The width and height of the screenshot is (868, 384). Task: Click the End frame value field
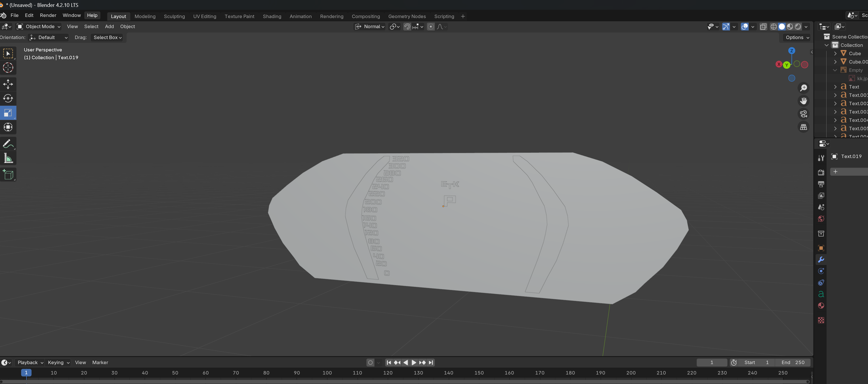(793, 362)
